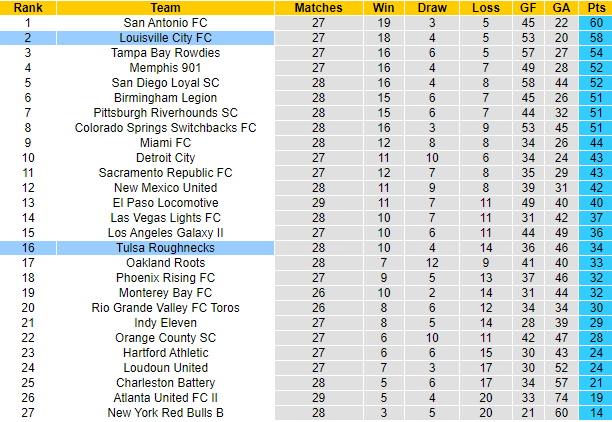612x422 pixels.
Task: Click the Matches column header
Action: tap(318, 7)
